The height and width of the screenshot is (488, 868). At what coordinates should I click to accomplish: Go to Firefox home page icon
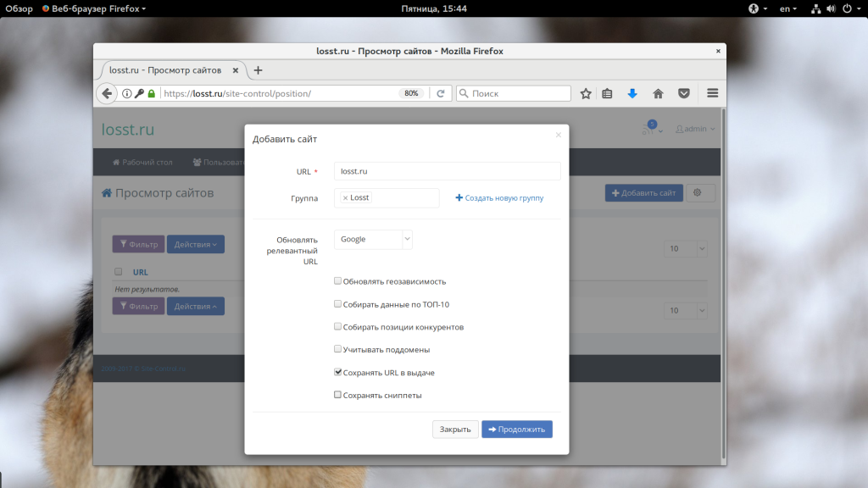pos(658,93)
